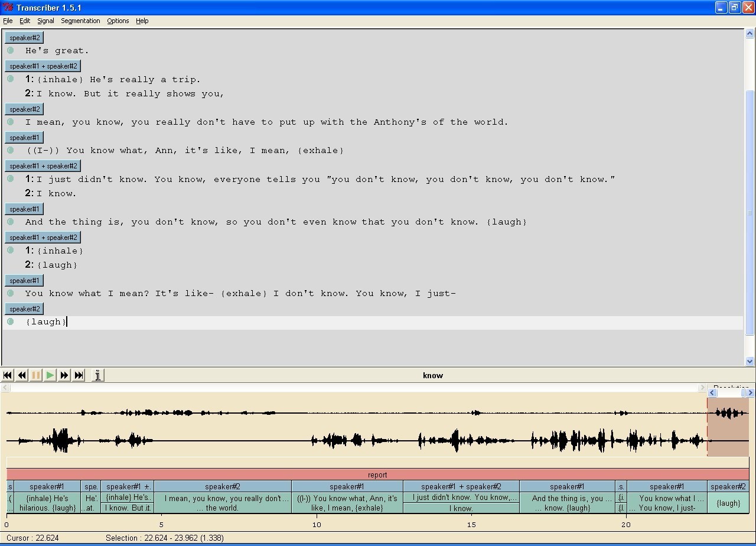Open the Options menu

[118, 21]
